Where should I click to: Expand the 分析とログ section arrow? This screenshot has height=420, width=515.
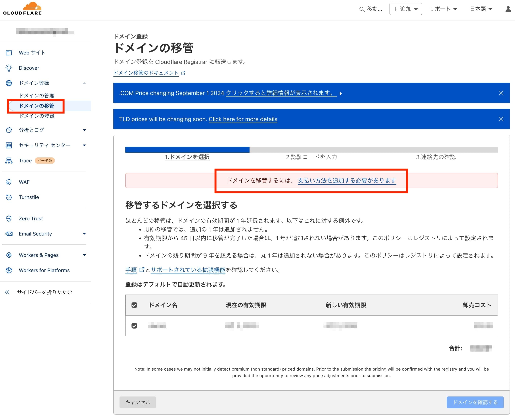[x=84, y=130]
